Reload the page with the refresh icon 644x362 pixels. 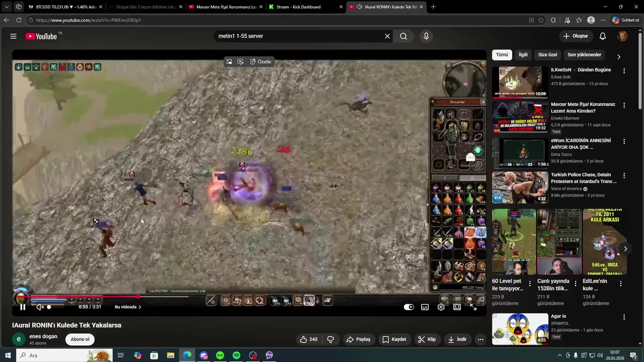tap(19, 20)
